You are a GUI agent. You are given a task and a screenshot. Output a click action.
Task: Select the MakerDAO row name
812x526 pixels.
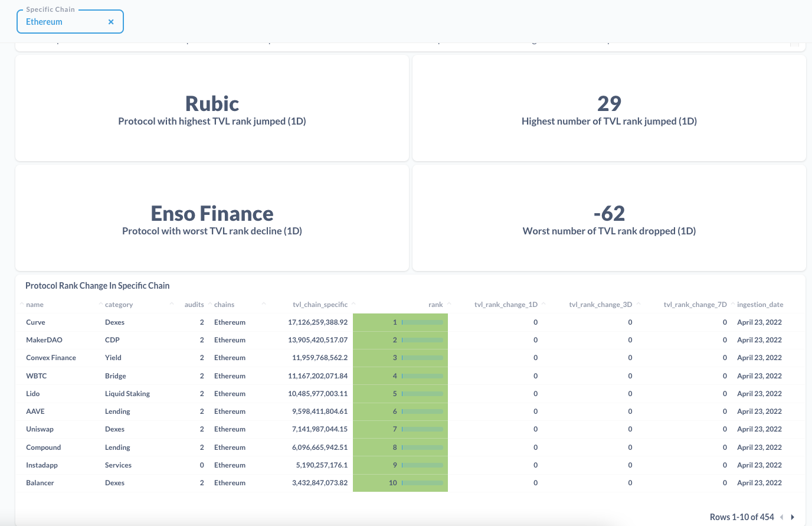pyautogui.click(x=44, y=340)
